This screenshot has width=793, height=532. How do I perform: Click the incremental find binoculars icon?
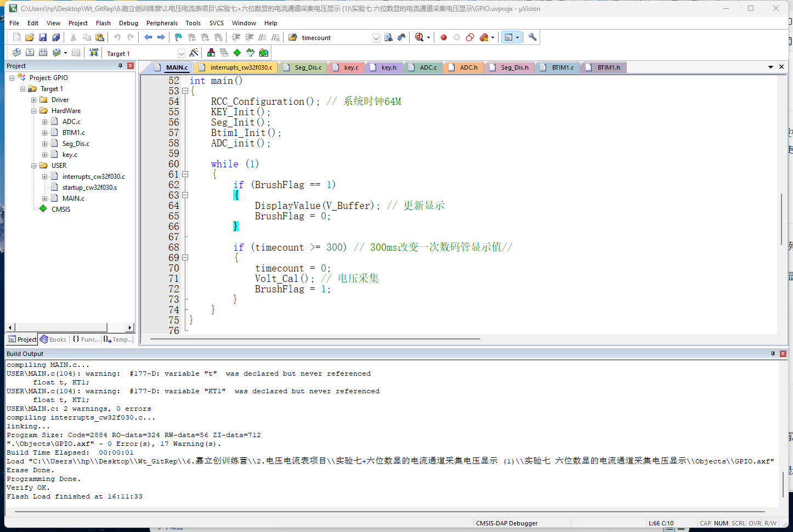click(401, 37)
